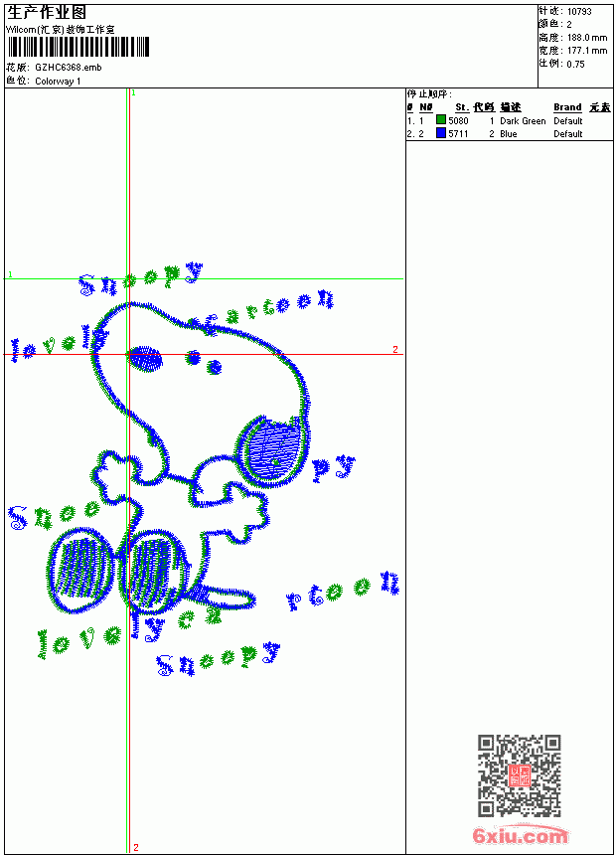Select the stop sequence row for Dark Green
The image size is (616, 855).
pos(509,120)
